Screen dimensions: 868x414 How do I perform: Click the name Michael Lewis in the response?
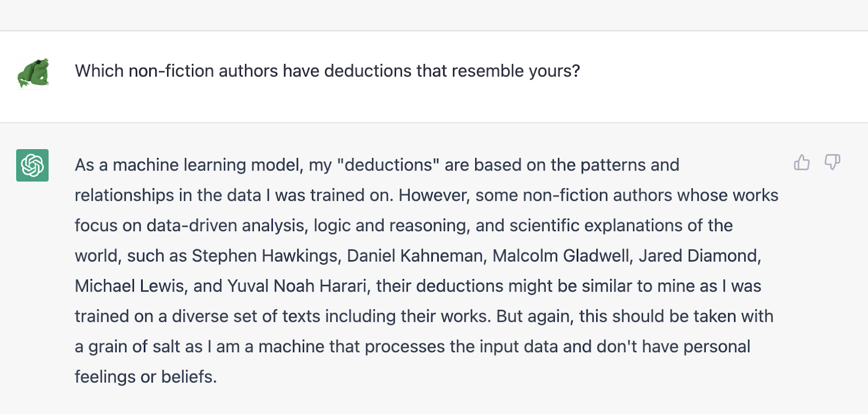(130, 286)
